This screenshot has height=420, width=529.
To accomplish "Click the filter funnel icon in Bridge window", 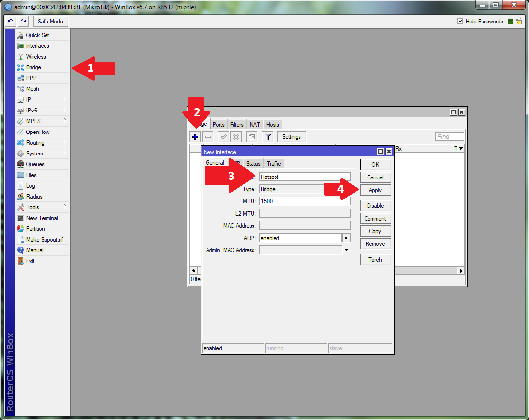I will click(x=268, y=137).
